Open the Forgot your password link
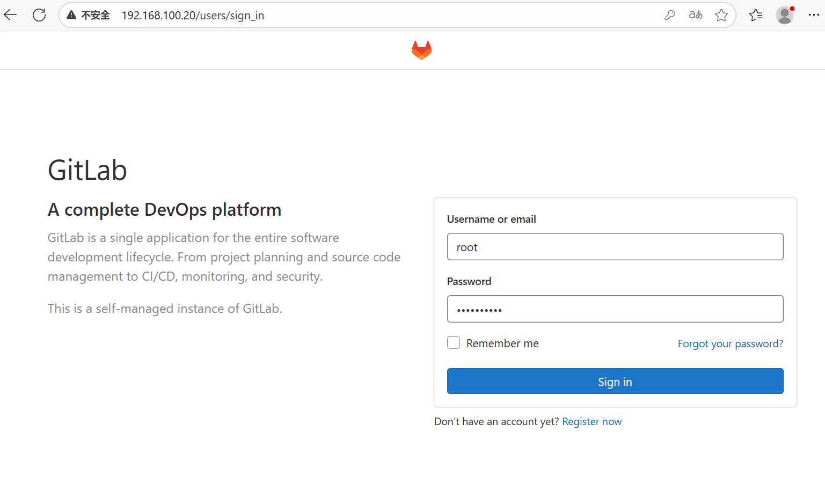 coord(731,344)
